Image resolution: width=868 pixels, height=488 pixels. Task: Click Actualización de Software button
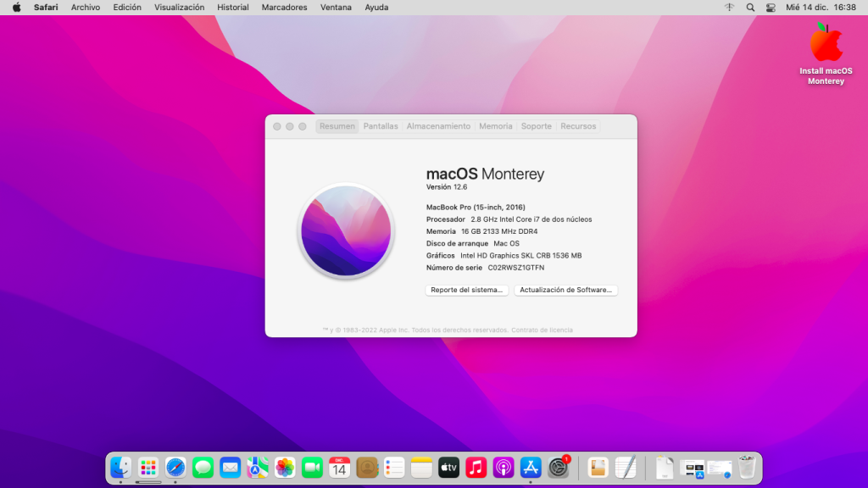click(565, 290)
